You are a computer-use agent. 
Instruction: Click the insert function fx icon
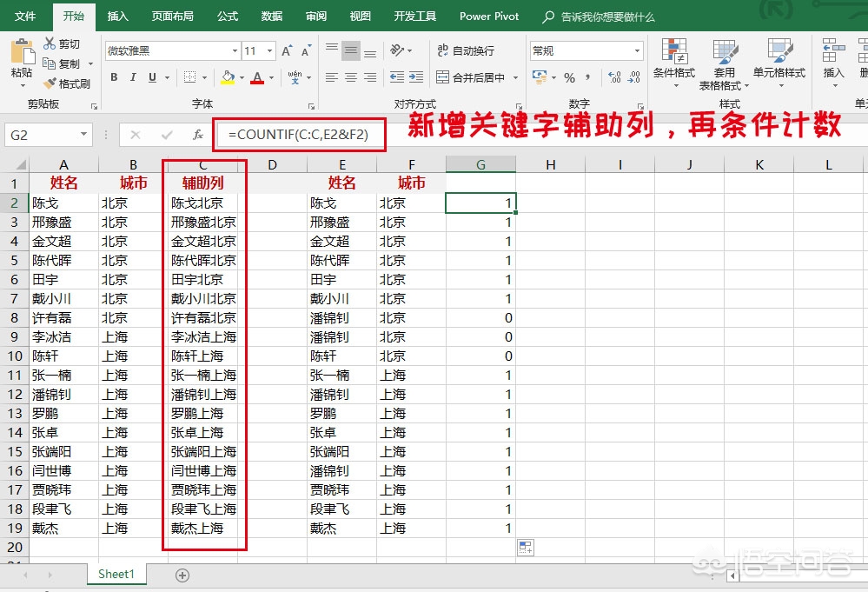point(198,135)
